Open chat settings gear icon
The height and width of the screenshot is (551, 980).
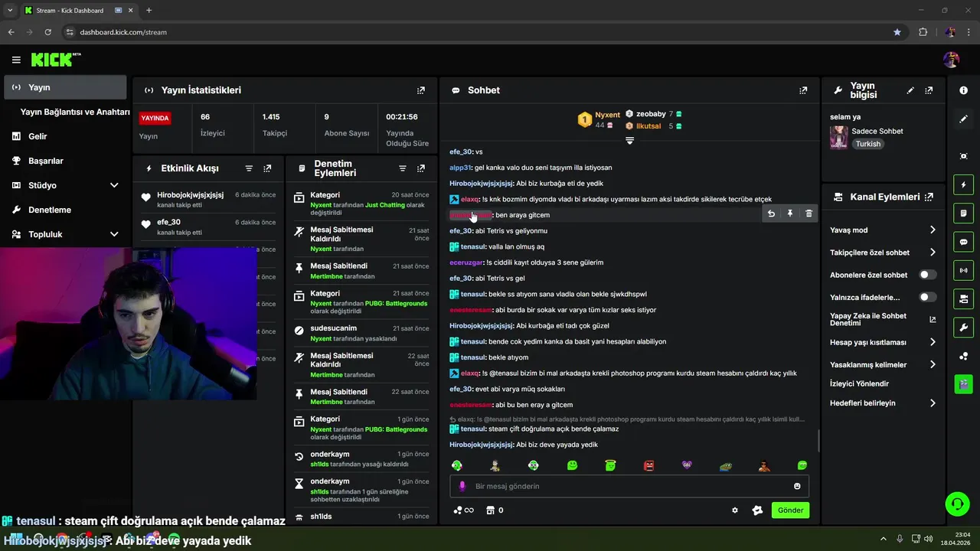[735, 510]
